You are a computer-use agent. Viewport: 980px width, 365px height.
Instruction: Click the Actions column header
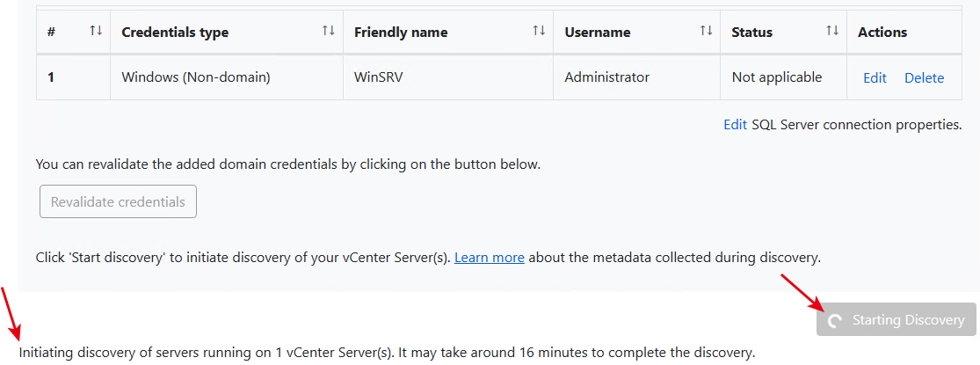pyautogui.click(x=882, y=33)
